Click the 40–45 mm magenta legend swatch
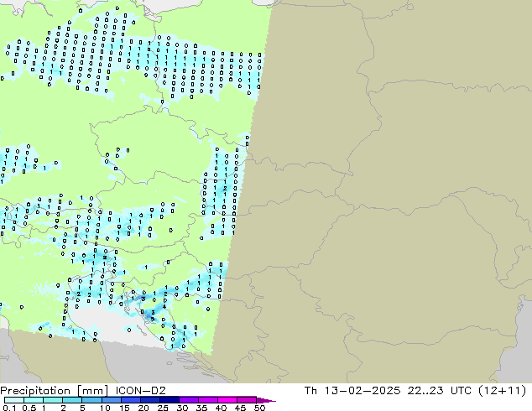 click(227, 400)
